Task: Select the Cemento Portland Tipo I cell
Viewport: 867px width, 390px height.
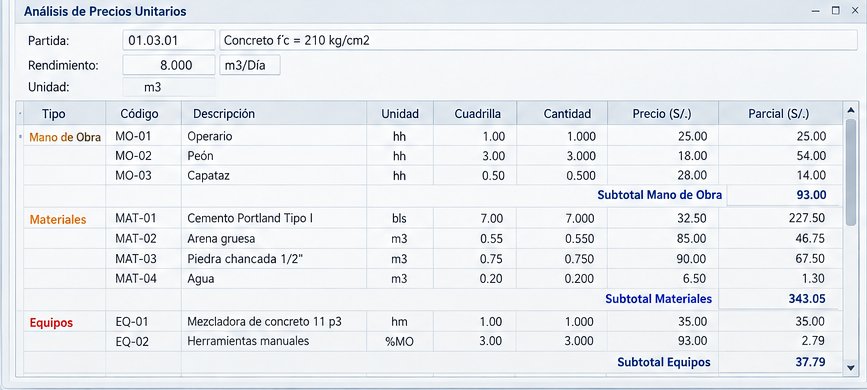Action: 274,219
